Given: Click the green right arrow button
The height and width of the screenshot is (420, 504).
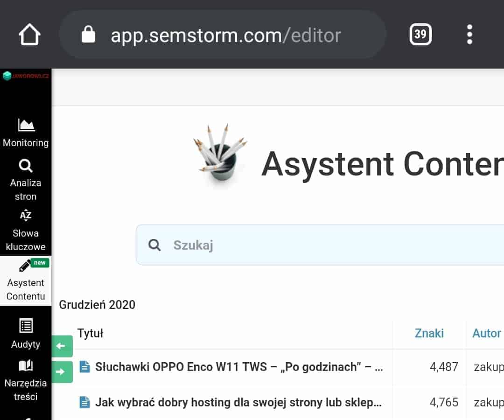Looking at the screenshot, I should tap(63, 372).
